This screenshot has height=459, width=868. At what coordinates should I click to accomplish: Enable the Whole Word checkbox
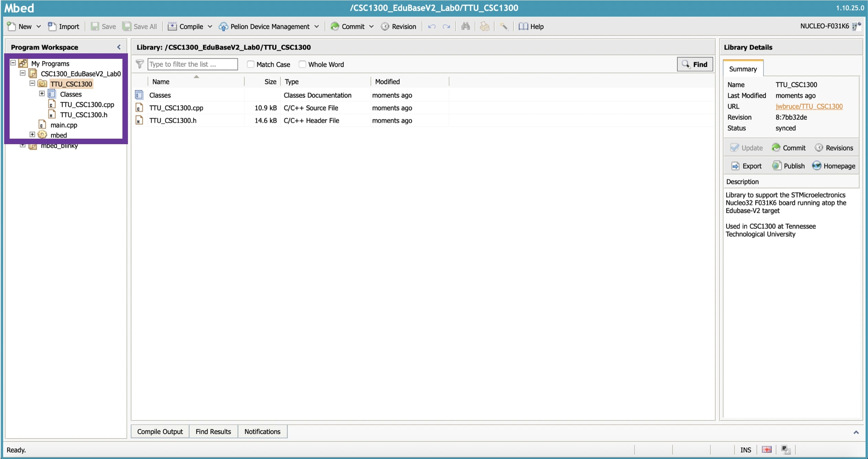click(302, 64)
